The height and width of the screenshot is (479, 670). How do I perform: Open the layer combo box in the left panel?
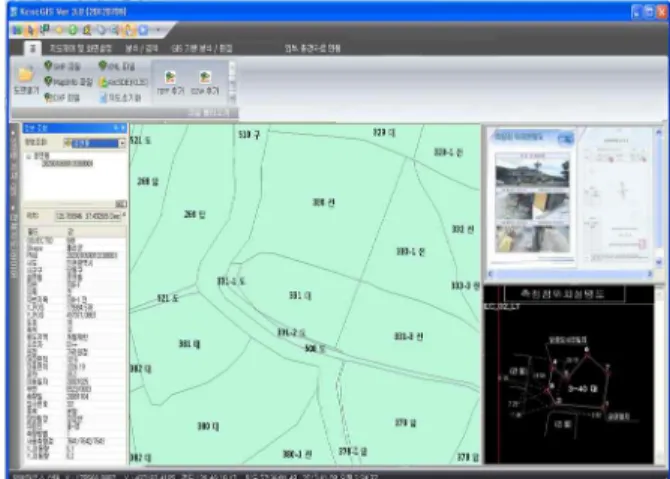pyautogui.click(x=94, y=143)
